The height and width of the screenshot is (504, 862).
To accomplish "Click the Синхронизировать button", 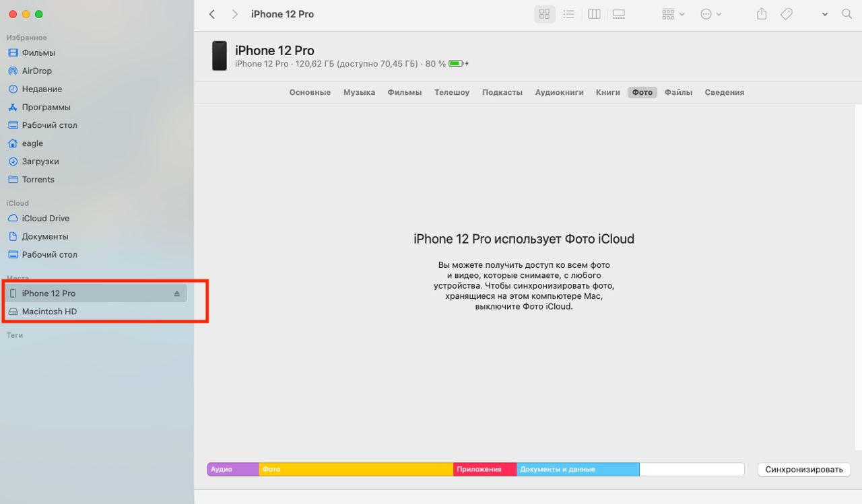I will coord(804,470).
